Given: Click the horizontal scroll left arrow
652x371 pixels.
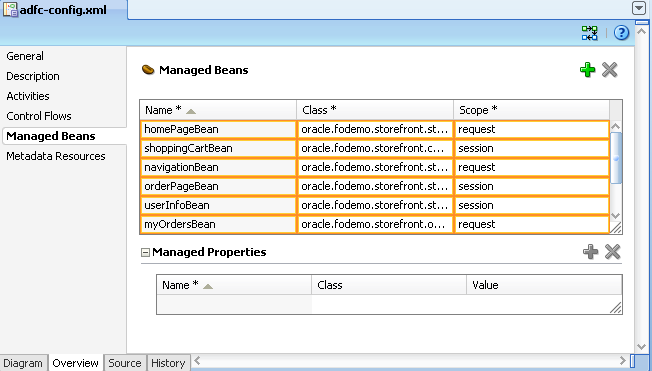Looking at the screenshot, I should (x=197, y=360).
